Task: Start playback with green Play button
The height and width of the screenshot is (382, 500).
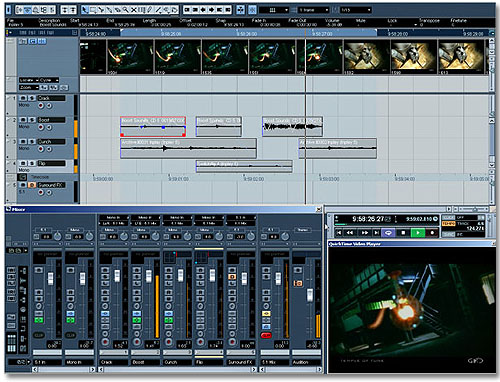Action: point(418,233)
